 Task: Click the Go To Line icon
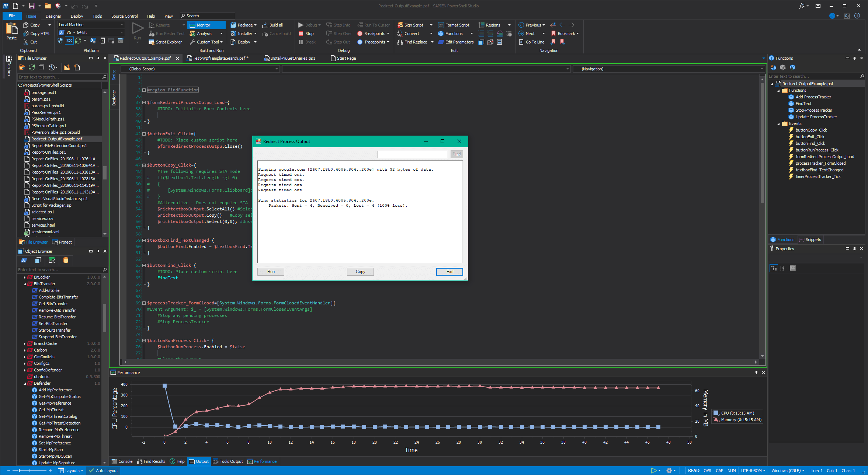coord(521,42)
